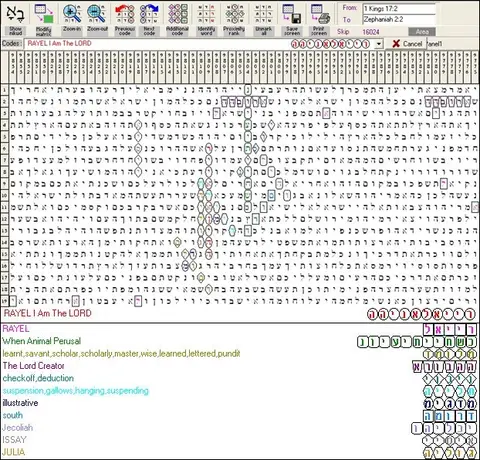Select the When Animal Perusal term
The image size is (480, 460).
point(42,341)
